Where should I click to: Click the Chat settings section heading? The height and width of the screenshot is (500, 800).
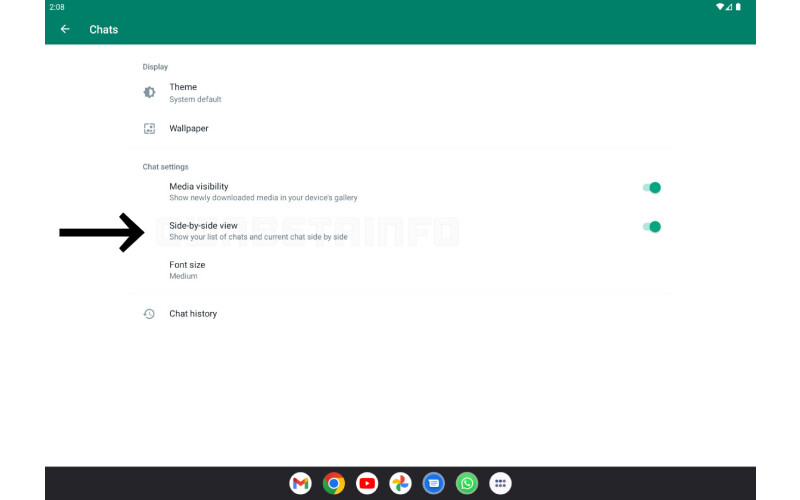[165, 167]
